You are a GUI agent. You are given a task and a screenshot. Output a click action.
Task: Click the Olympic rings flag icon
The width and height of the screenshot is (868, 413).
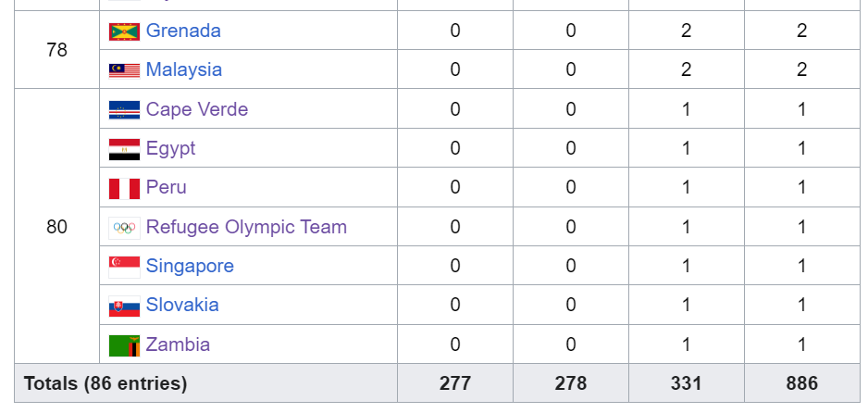coord(124,228)
